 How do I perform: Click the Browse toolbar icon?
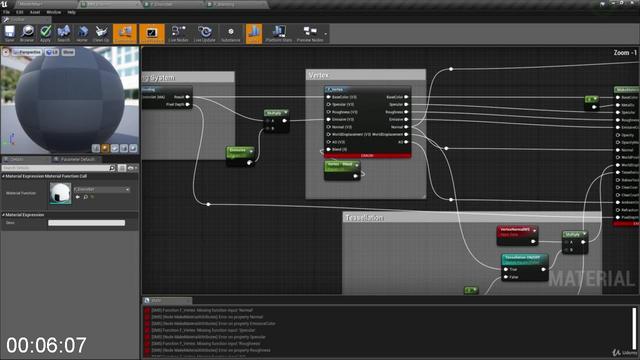(x=27, y=33)
